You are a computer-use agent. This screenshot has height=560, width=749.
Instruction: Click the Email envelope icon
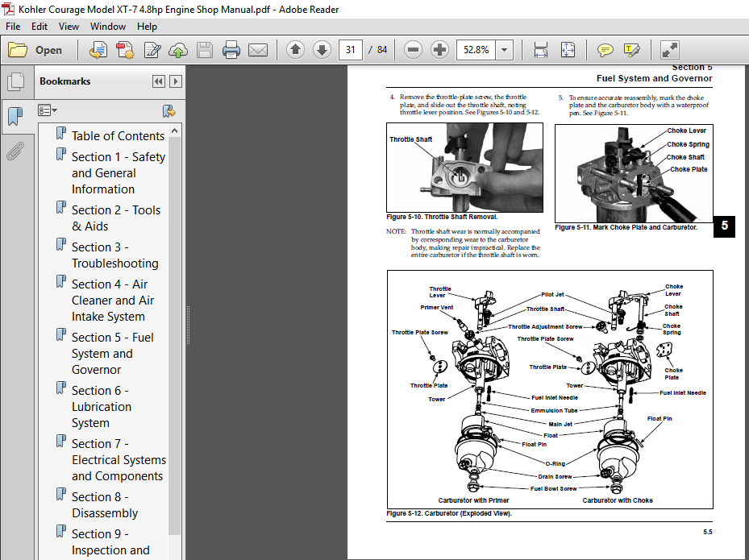point(258,50)
